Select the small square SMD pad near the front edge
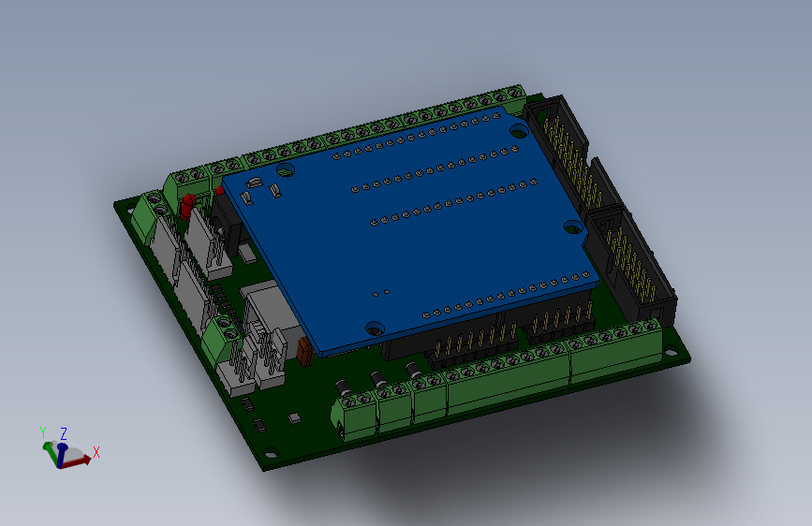 coord(295,417)
